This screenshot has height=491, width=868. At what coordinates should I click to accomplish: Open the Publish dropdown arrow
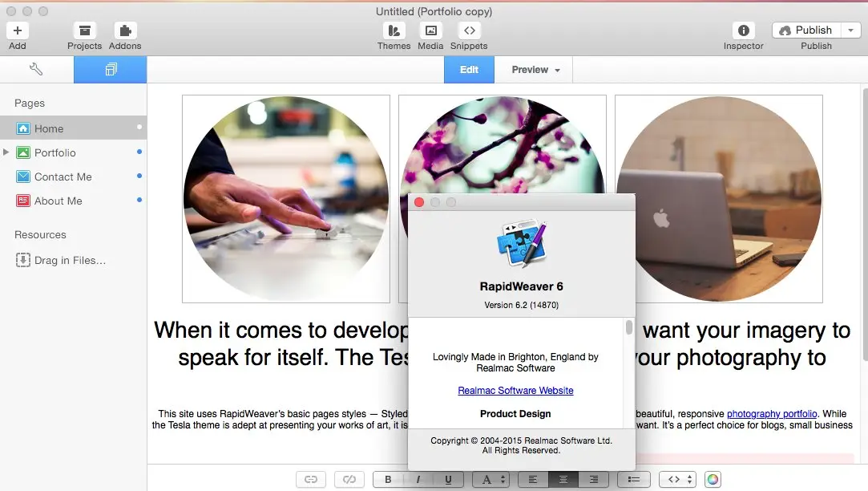(850, 30)
